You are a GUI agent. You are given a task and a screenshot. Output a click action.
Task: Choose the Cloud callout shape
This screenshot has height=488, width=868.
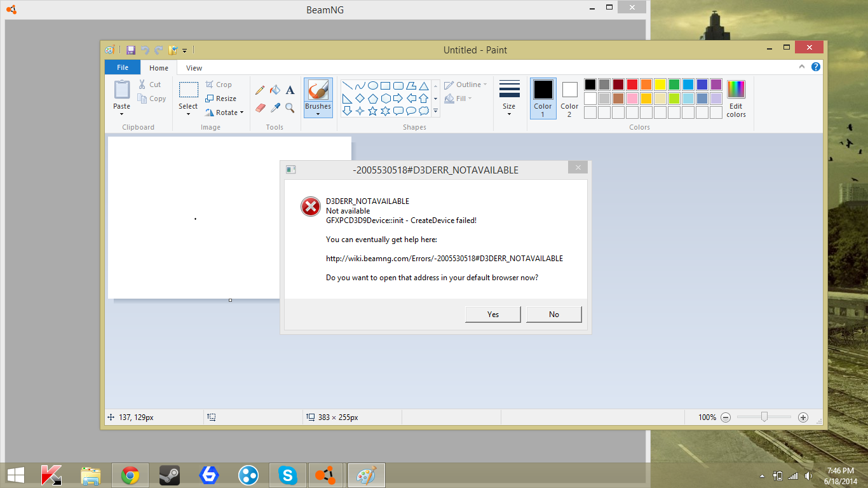click(x=423, y=111)
